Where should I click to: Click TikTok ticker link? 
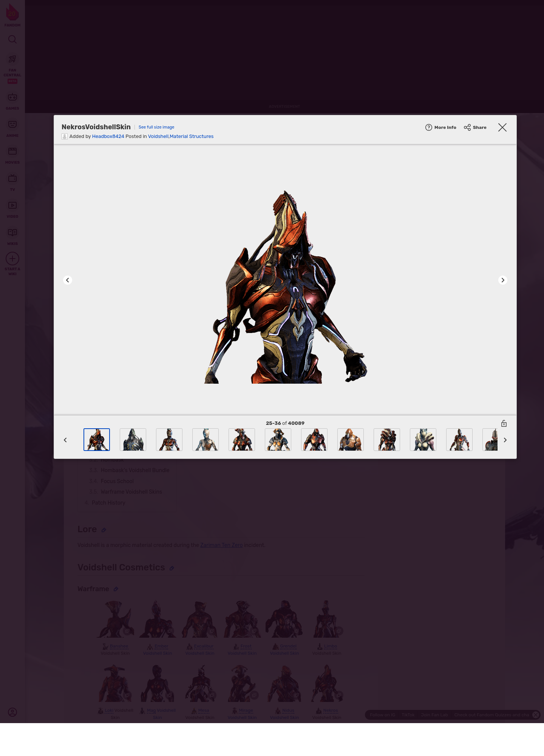pos(408,715)
